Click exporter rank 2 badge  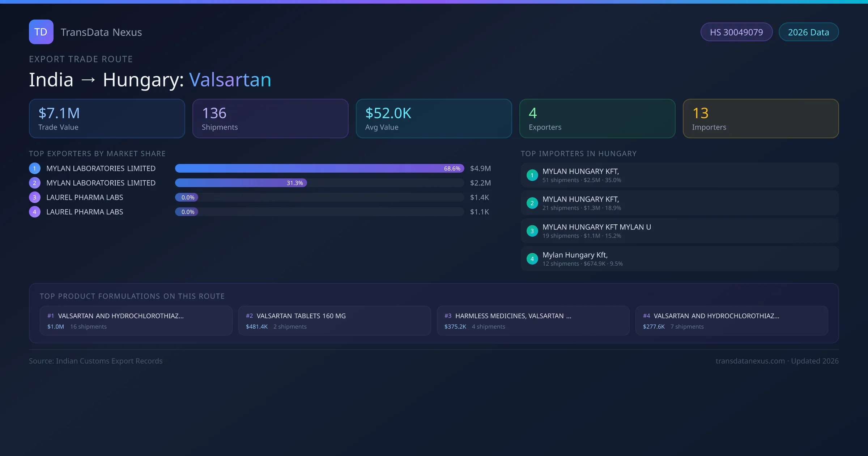(34, 183)
